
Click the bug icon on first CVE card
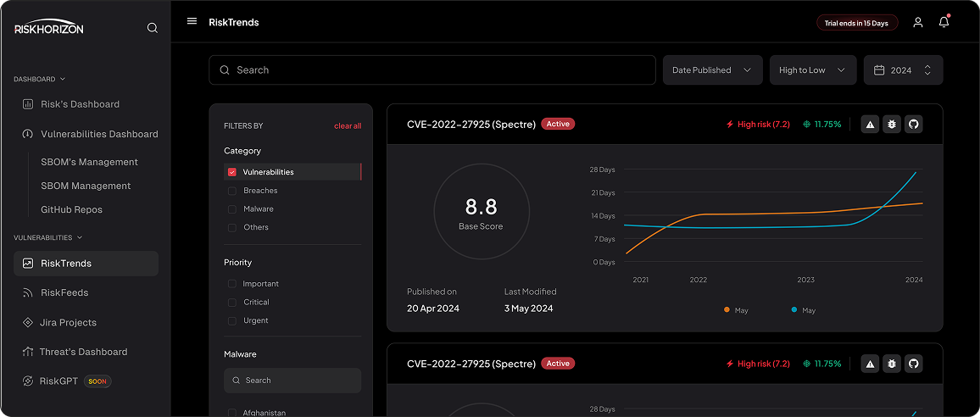pos(892,125)
